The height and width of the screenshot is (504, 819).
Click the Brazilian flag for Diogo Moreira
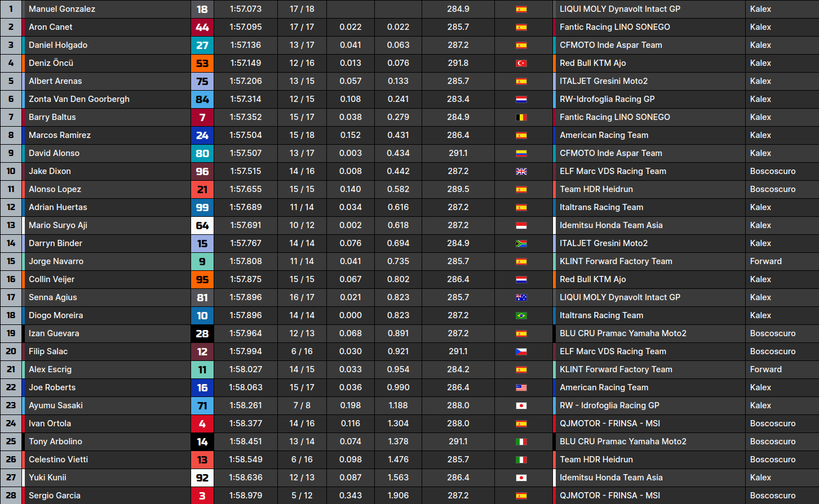pyautogui.click(x=521, y=315)
